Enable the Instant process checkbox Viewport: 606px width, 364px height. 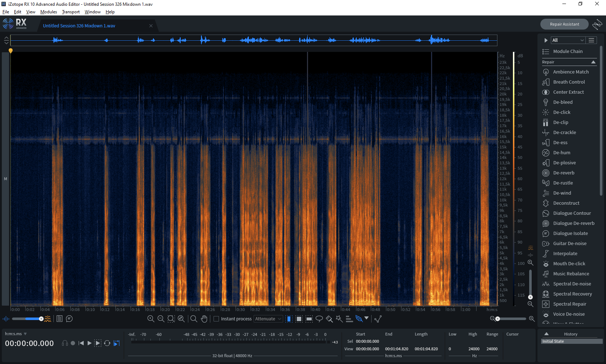click(x=216, y=319)
